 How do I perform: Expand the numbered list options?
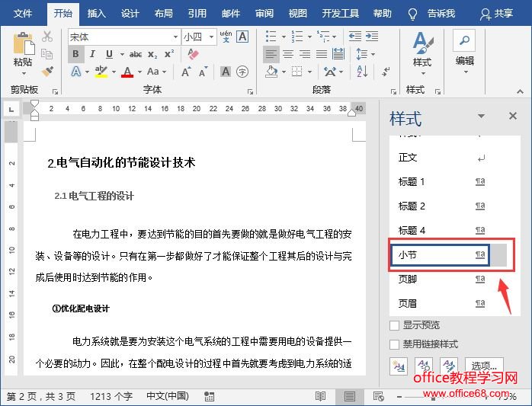tap(309, 37)
